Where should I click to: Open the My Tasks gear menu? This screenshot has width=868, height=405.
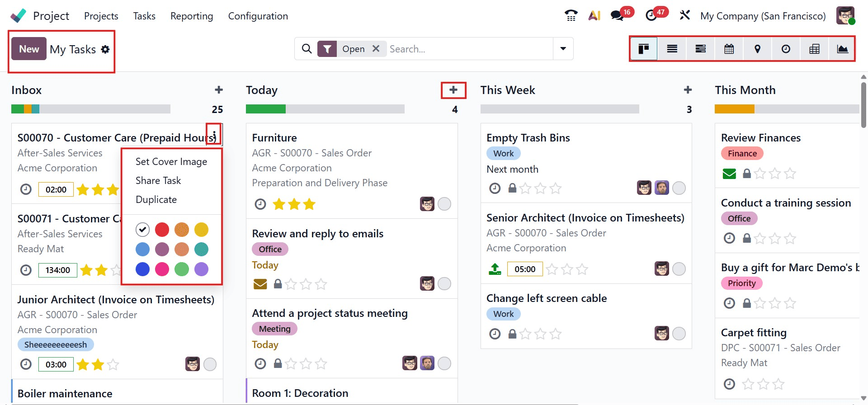coord(105,50)
